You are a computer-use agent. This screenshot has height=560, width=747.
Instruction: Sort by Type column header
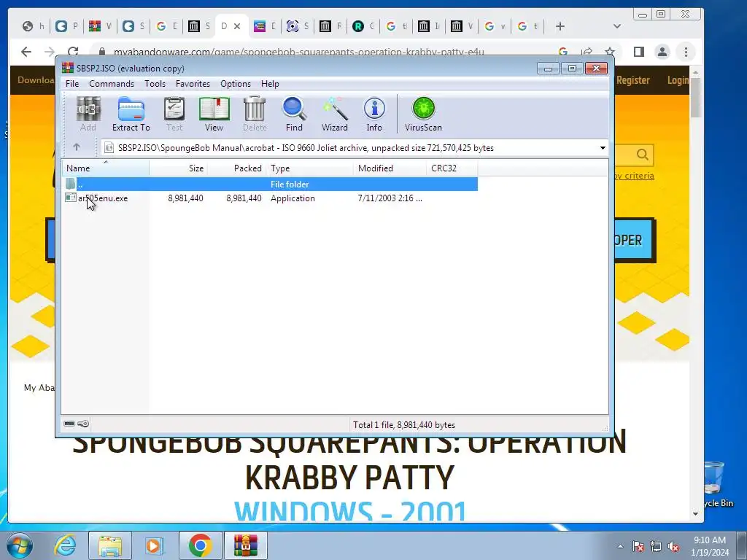click(x=309, y=168)
